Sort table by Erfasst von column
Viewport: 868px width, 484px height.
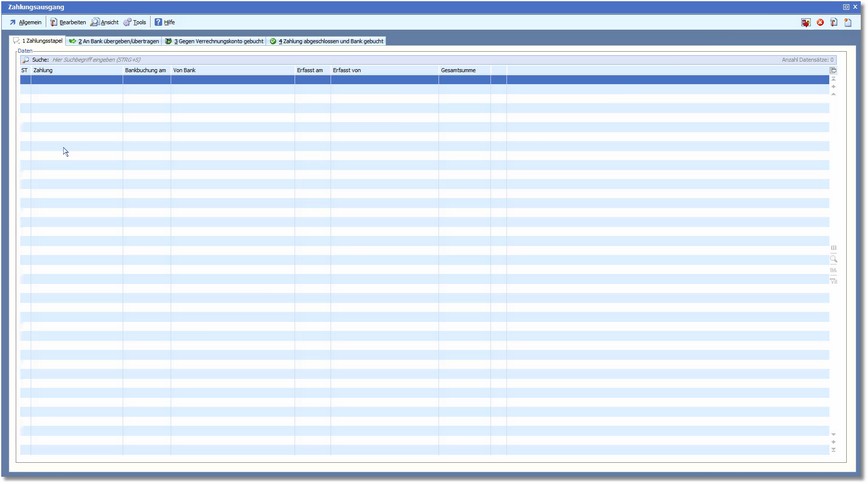(384, 71)
